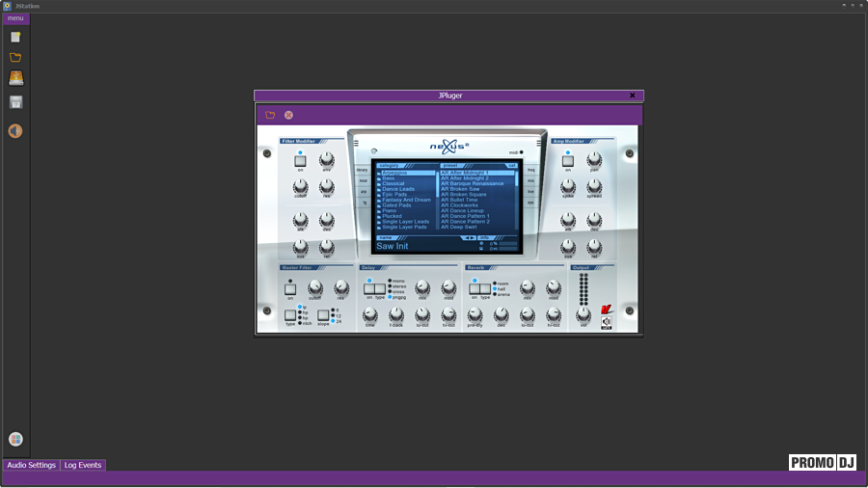Click the USB drive icon in sidebar
Screen dimensions: 868x488
[x=16, y=78]
